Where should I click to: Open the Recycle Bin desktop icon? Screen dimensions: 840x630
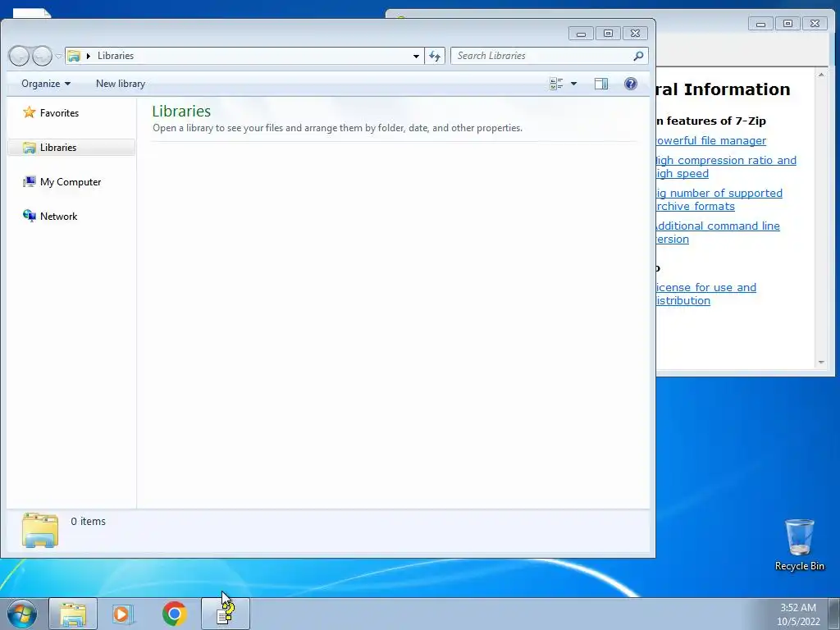click(800, 545)
